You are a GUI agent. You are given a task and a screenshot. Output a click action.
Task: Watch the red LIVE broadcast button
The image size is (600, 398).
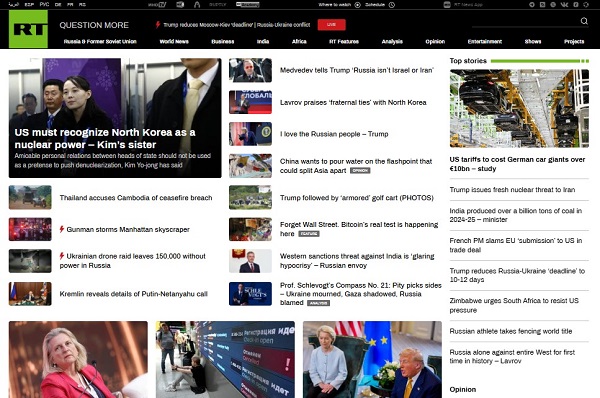coord(331,24)
